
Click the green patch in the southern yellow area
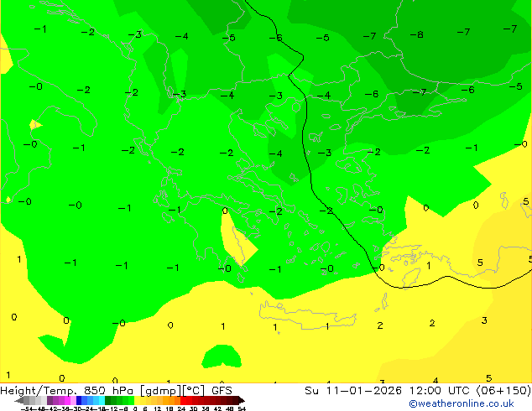(x=222, y=356)
